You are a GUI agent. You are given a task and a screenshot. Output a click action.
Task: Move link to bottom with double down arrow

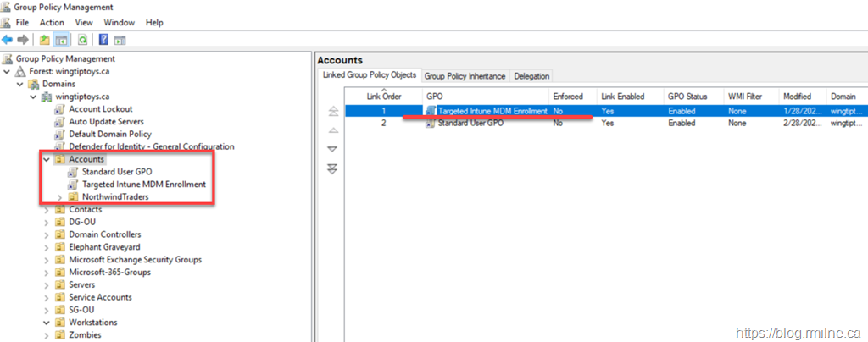(332, 168)
